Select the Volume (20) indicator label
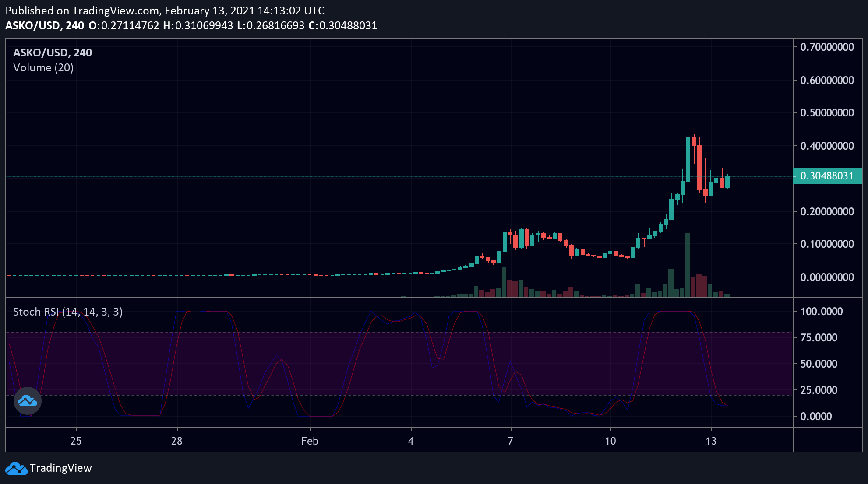868x484 pixels. pos(43,68)
